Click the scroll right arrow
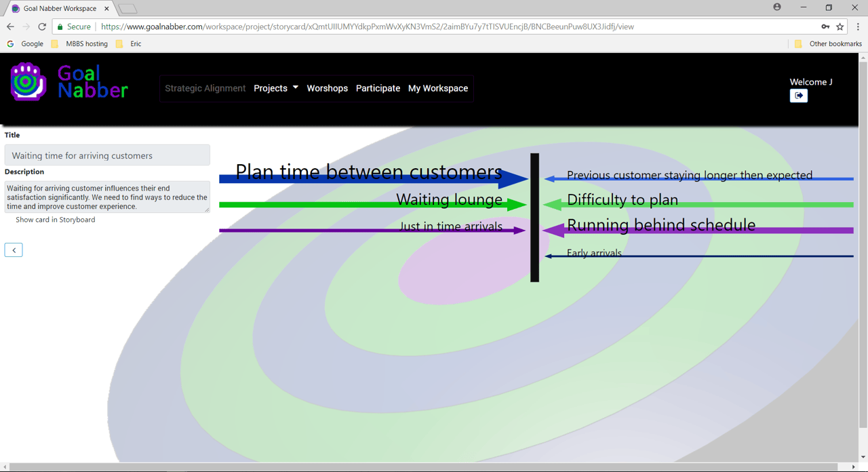 pos(854,467)
